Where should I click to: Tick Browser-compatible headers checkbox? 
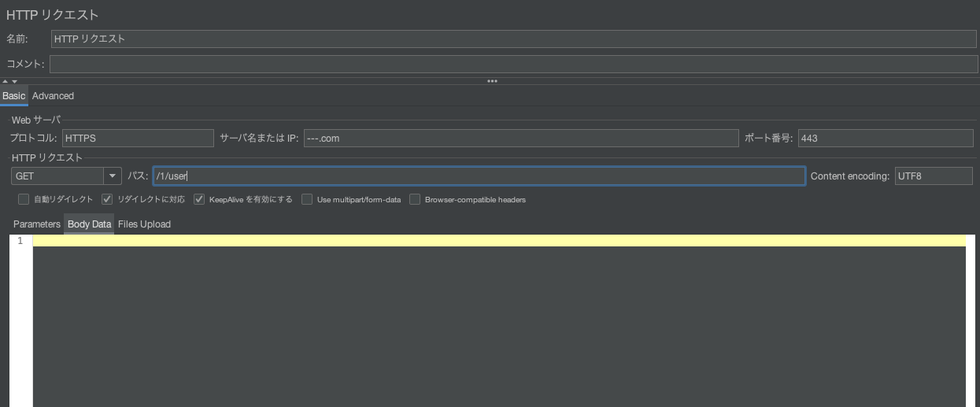[x=415, y=199]
